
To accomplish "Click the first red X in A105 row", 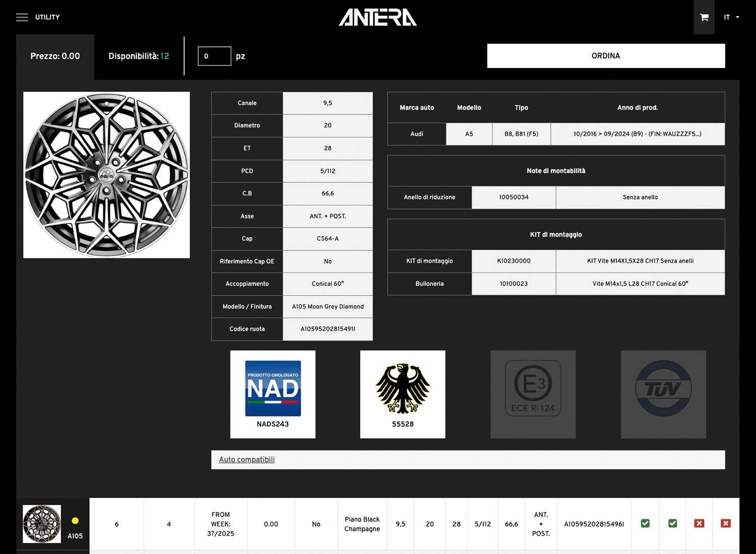I will pyautogui.click(x=699, y=523).
